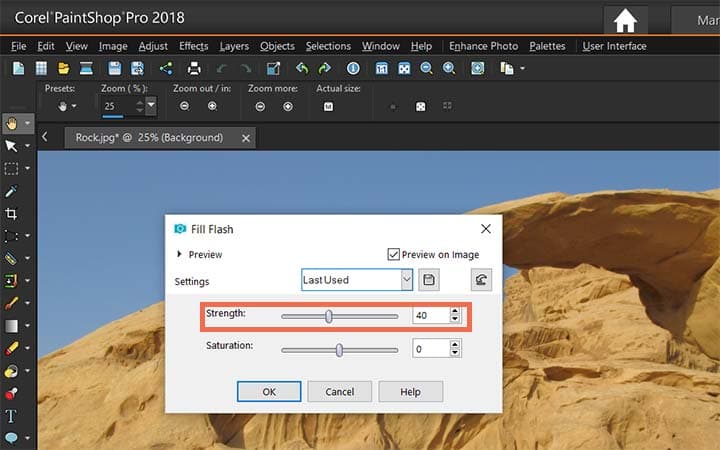The height and width of the screenshot is (450, 720).
Task: Click the Print icon in toolbar
Action: (194, 69)
